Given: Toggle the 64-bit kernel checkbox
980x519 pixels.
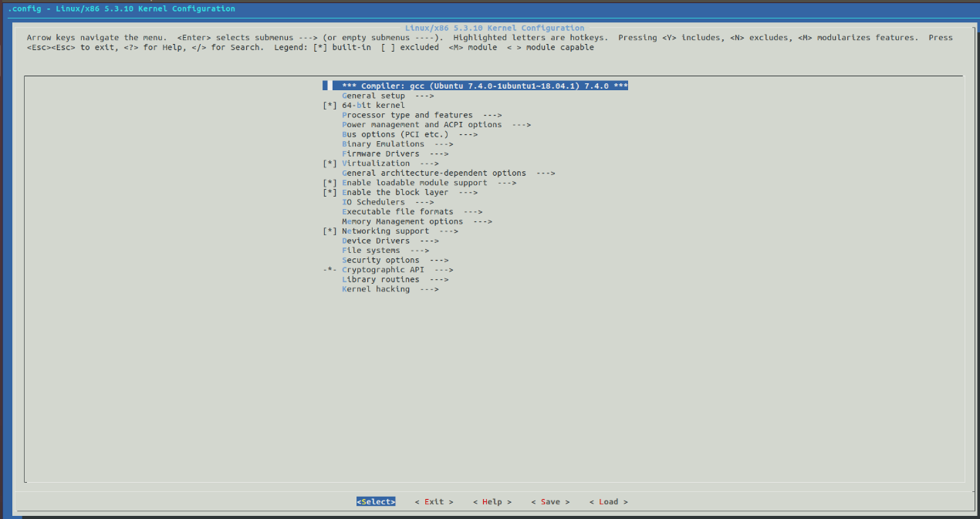Looking at the screenshot, I should 329,106.
